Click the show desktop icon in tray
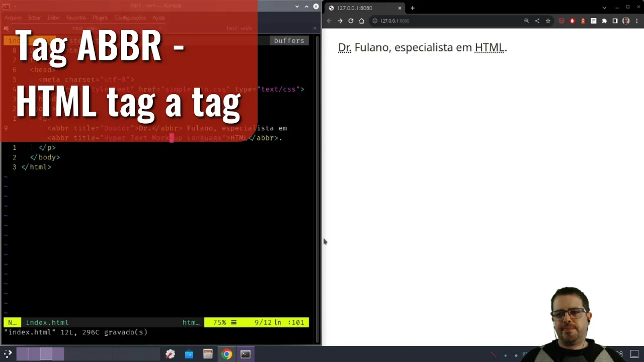Screen dimensions: 644x362 (x=634, y=354)
